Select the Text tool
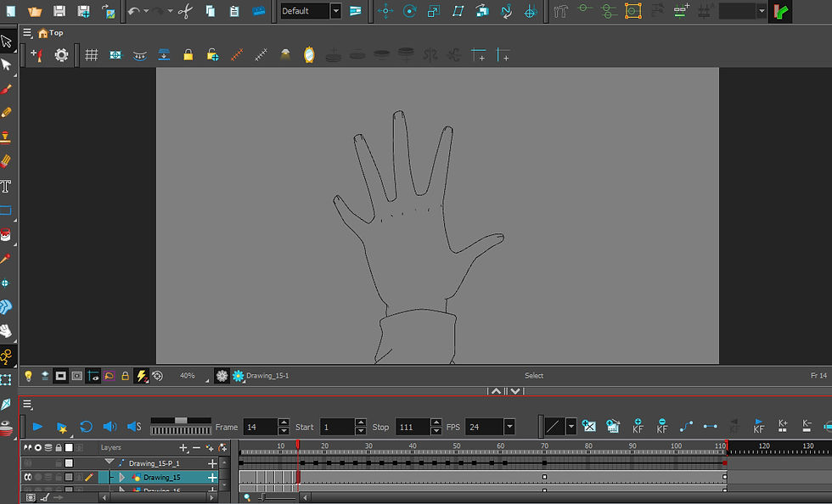Image resolution: width=832 pixels, height=504 pixels. point(6,186)
